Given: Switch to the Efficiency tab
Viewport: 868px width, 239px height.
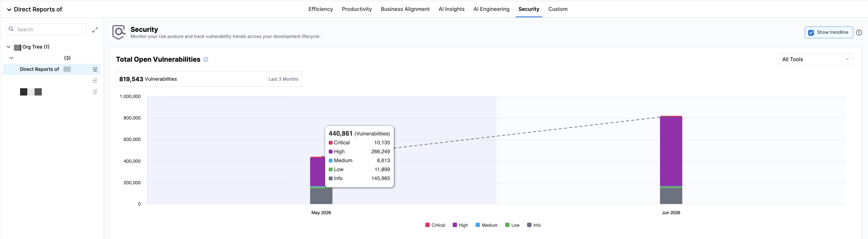Looking at the screenshot, I should coord(320,9).
